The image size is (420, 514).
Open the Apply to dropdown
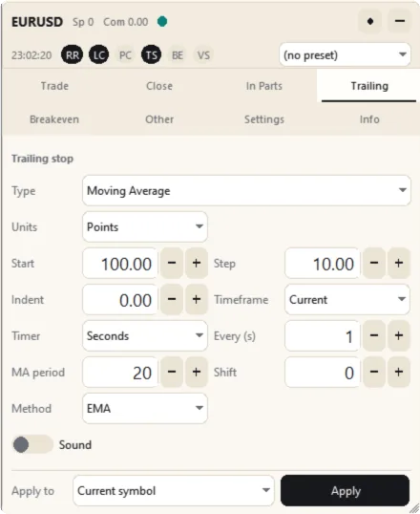(174, 491)
